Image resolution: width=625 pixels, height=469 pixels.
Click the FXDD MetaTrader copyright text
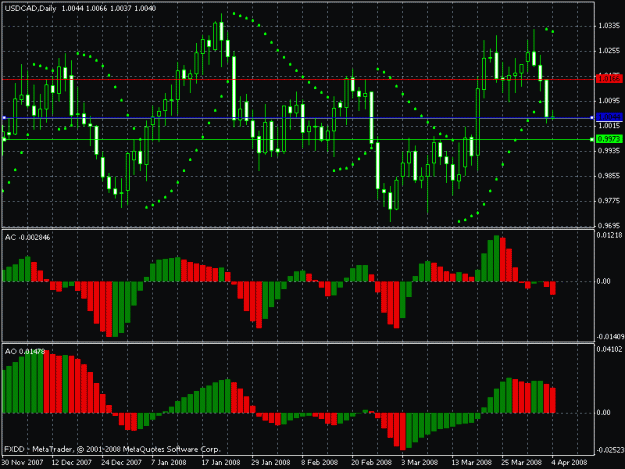tap(112, 449)
